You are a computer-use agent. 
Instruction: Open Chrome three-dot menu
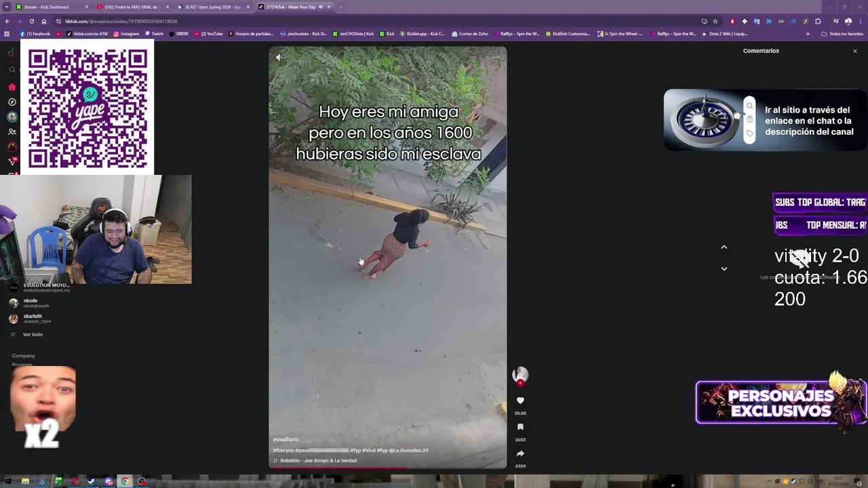(861, 21)
